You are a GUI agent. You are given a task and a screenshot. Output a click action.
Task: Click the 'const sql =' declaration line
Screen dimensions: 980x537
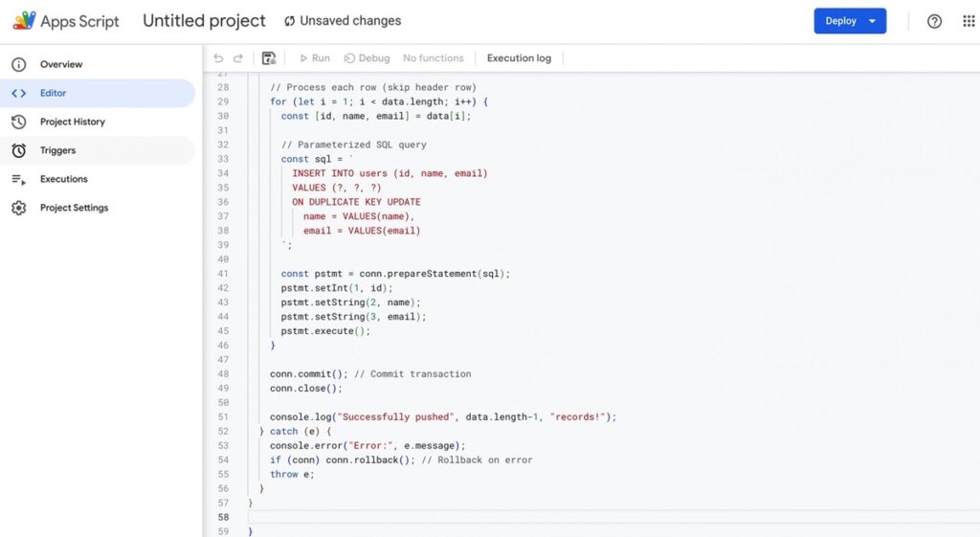(x=317, y=160)
